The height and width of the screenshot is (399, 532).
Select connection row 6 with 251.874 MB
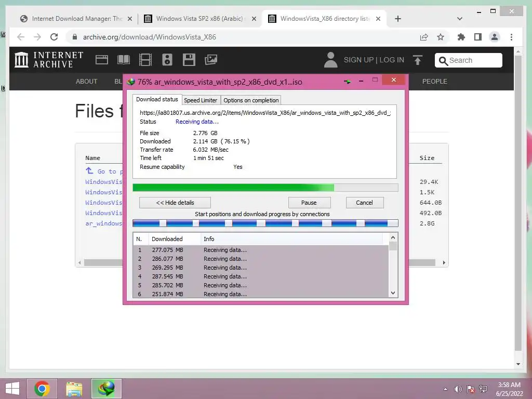coord(261,294)
